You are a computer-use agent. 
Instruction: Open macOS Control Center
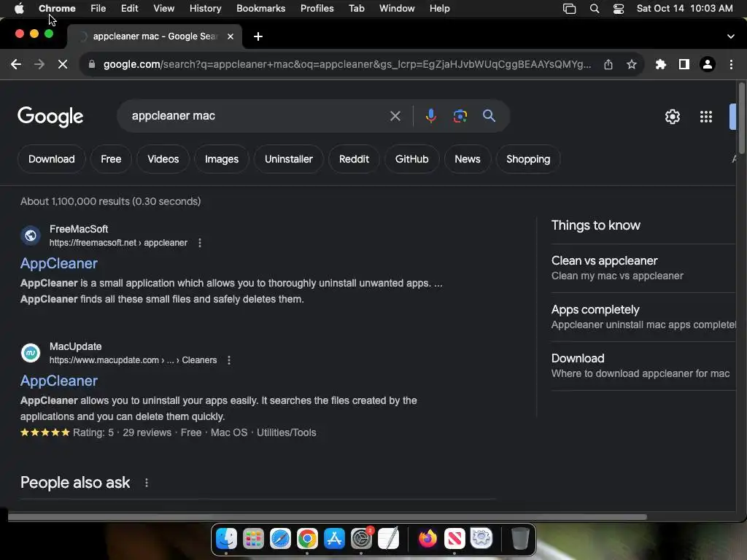[x=619, y=9]
